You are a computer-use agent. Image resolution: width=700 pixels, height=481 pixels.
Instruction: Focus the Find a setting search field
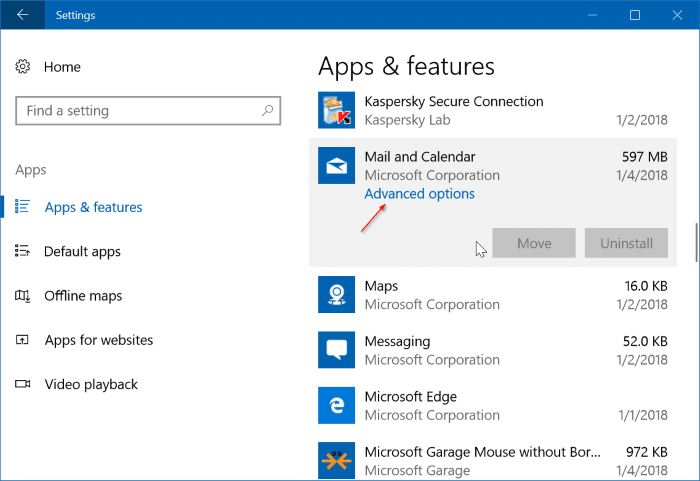click(148, 110)
